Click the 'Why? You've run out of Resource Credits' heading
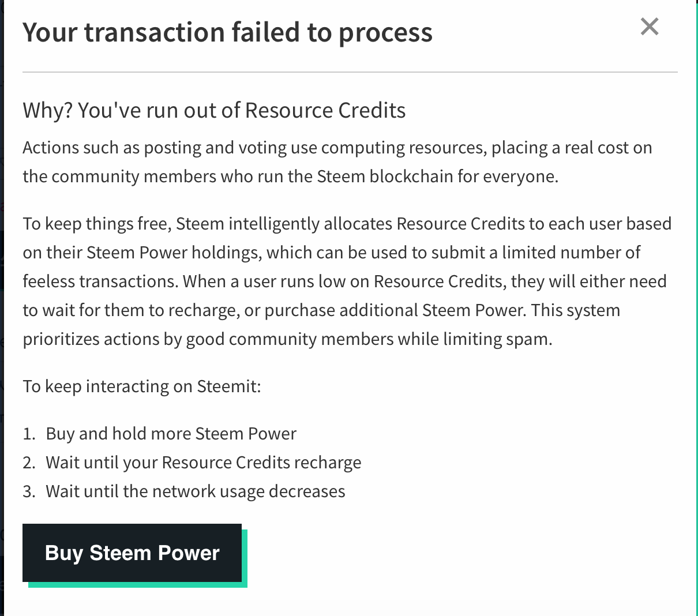Viewport: 698px width, 616px height. pos(214,110)
